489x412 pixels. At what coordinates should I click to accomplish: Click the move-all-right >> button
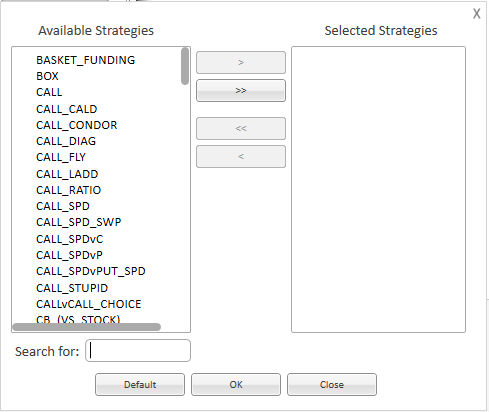coord(241,90)
